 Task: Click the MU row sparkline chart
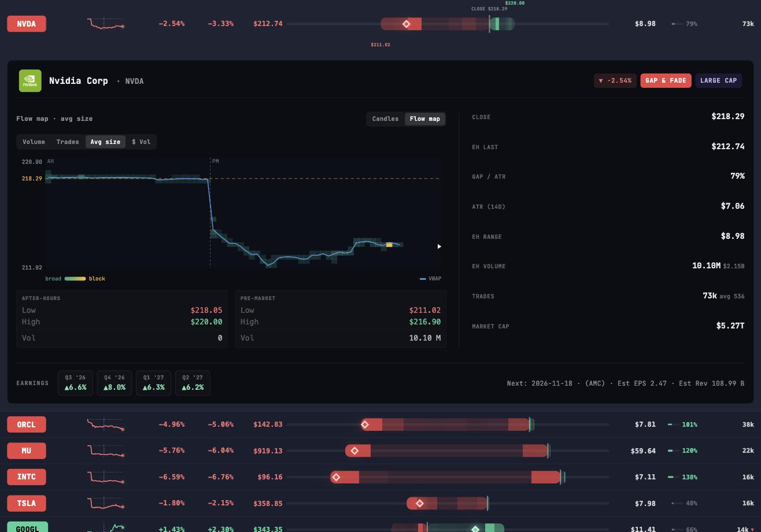pyautogui.click(x=106, y=450)
